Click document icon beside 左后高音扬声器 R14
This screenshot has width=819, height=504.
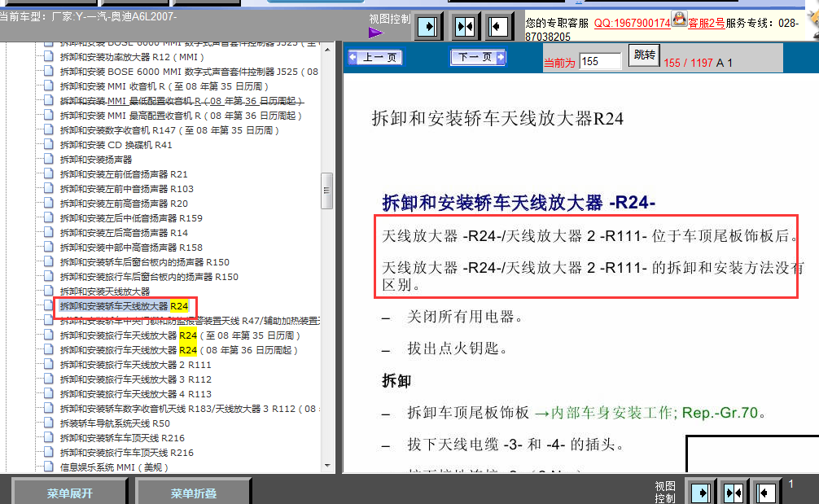49,231
